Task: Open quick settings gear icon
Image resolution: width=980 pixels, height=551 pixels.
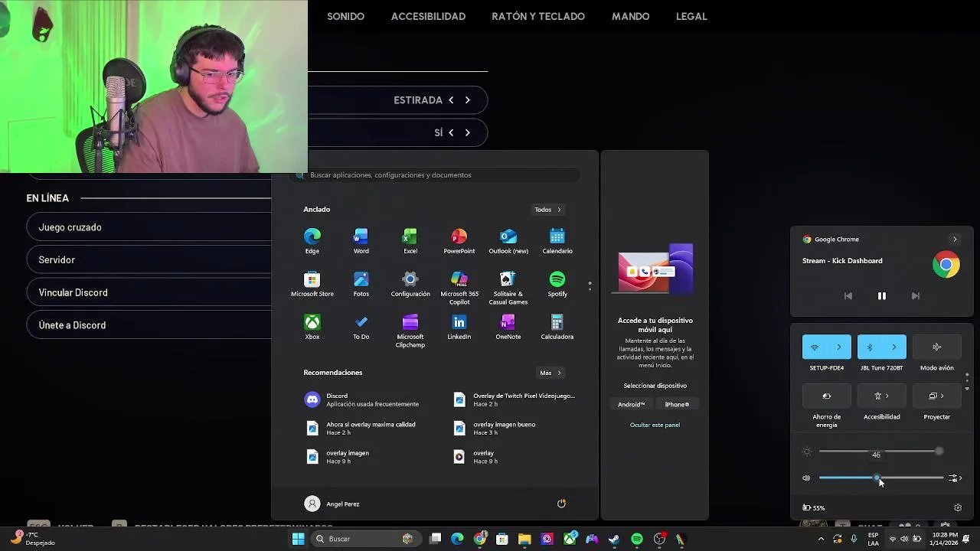Action: pyautogui.click(x=958, y=507)
